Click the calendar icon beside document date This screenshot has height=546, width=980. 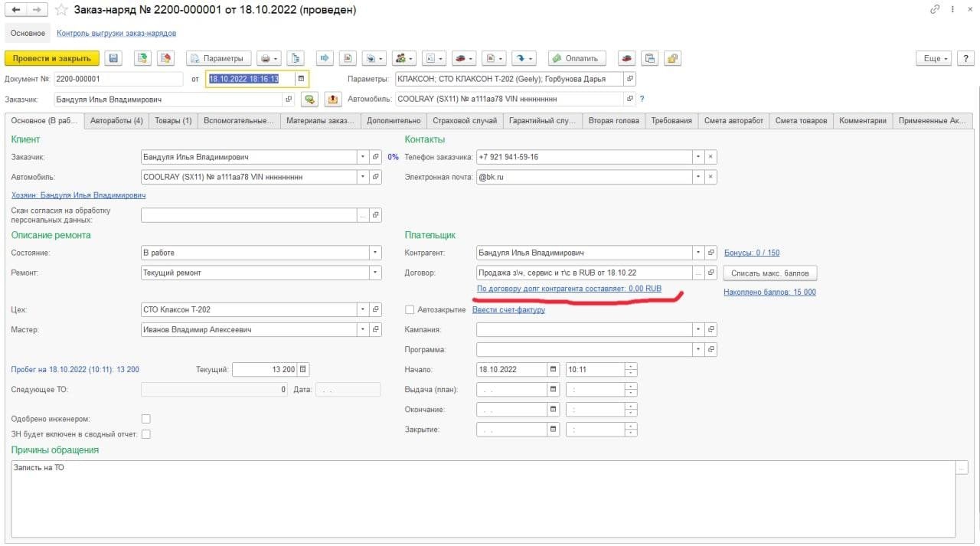tap(301, 79)
